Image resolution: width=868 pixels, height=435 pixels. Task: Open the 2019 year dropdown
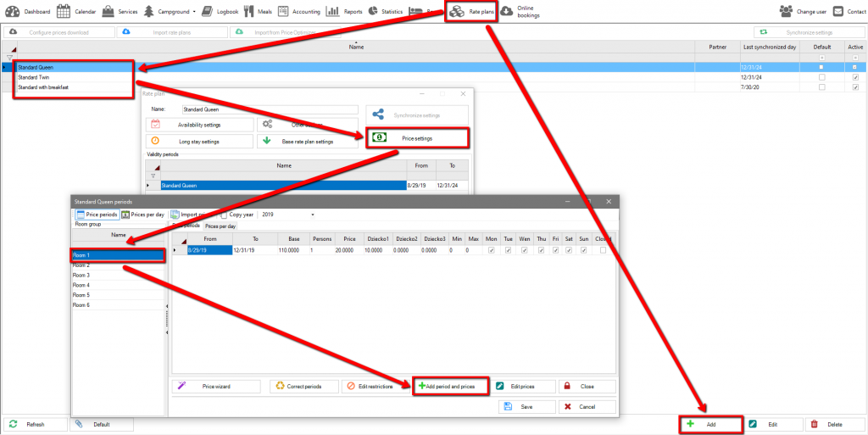(313, 215)
